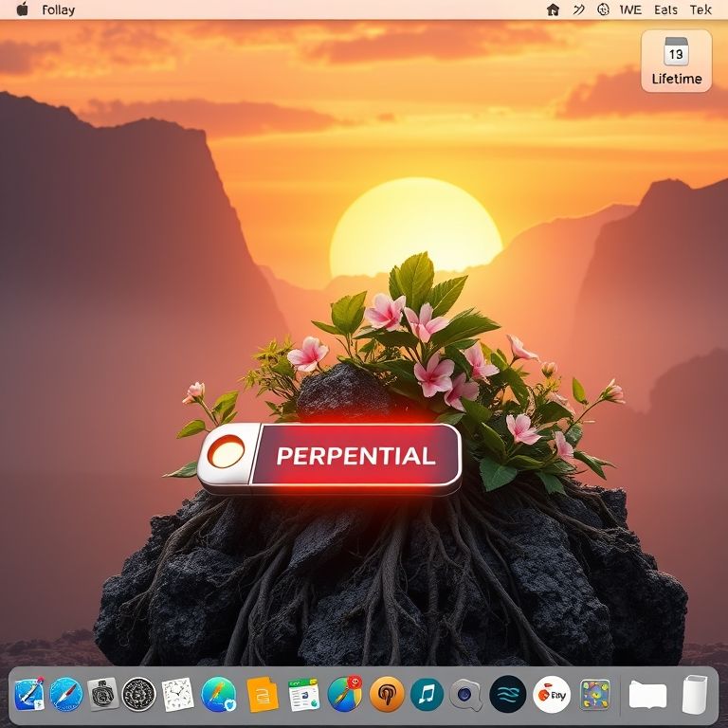Open the Lifetime calendar desktop widget

point(676,61)
